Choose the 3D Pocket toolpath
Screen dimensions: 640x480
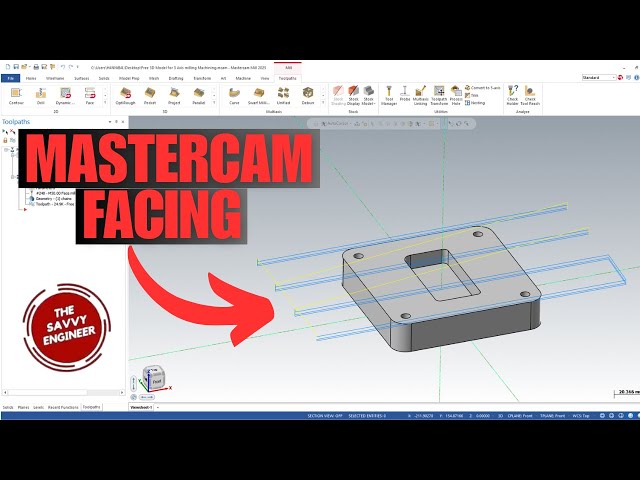pyautogui.click(x=150, y=96)
